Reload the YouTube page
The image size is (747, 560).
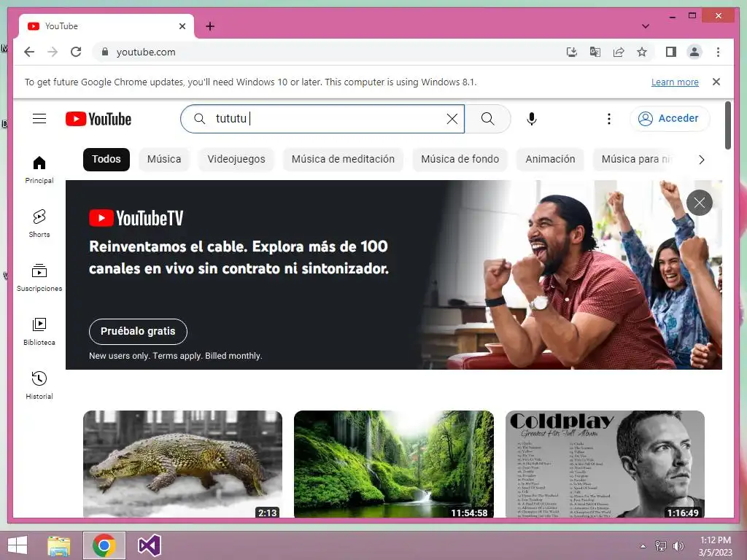point(76,52)
